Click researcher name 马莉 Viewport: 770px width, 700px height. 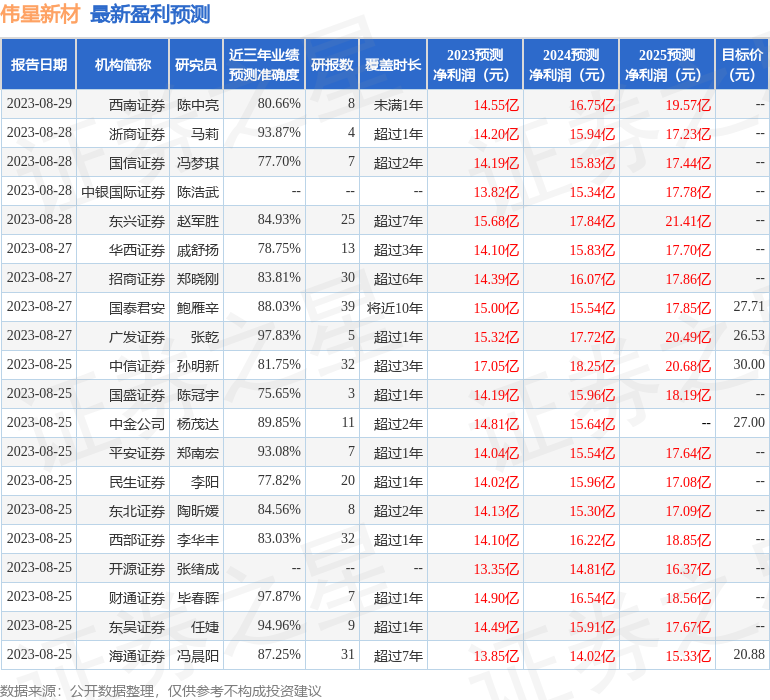point(205,134)
